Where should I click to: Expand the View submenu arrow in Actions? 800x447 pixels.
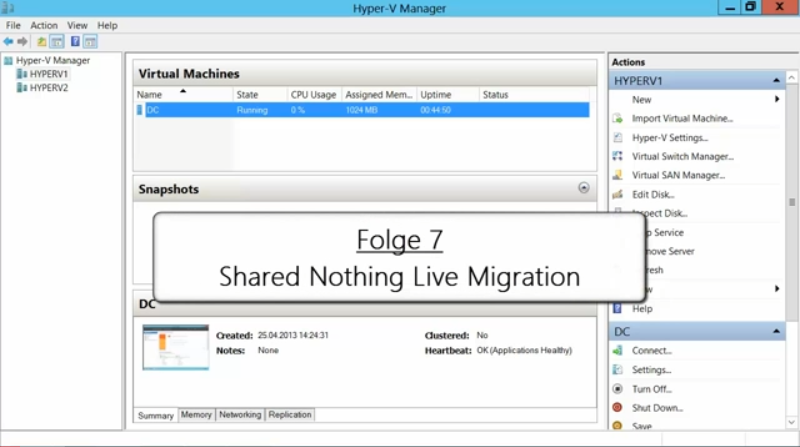click(x=777, y=289)
